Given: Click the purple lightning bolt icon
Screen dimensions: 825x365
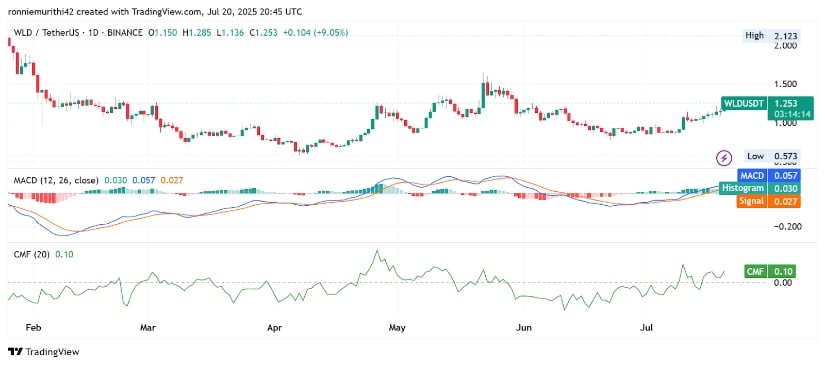Looking at the screenshot, I should click(725, 157).
